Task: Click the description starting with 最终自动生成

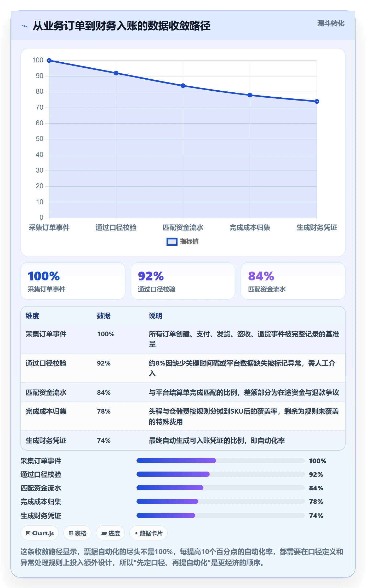Action: pyautogui.click(x=217, y=441)
